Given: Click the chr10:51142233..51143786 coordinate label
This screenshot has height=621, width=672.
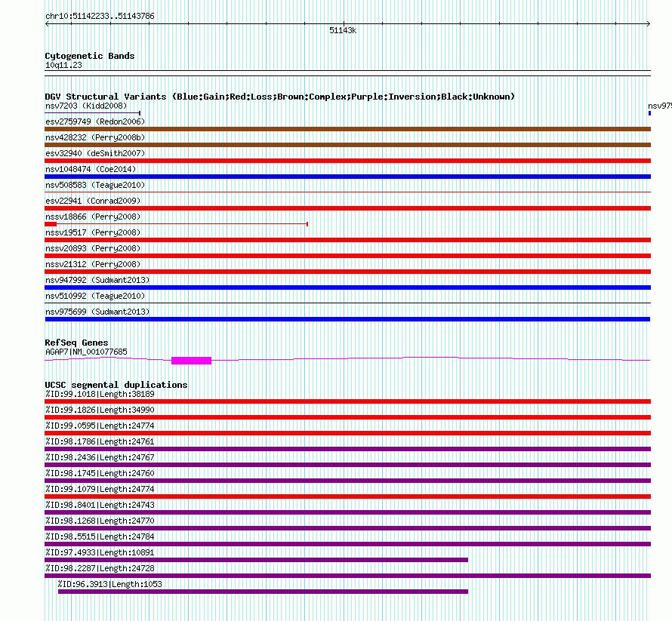Looking at the screenshot, I should coord(100,17).
